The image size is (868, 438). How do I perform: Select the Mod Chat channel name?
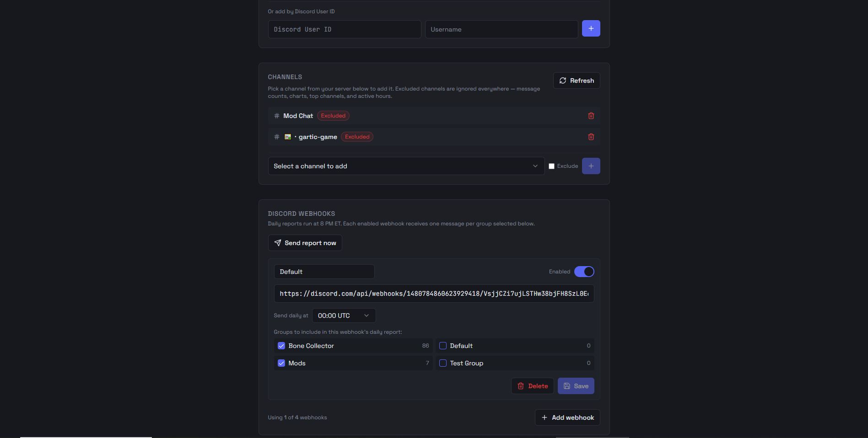(x=298, y=116)
